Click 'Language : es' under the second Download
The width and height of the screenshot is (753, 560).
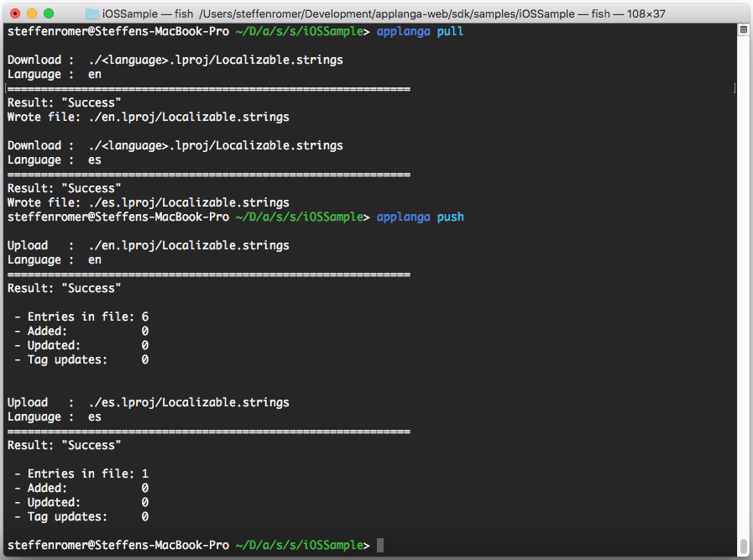point(55,160)
